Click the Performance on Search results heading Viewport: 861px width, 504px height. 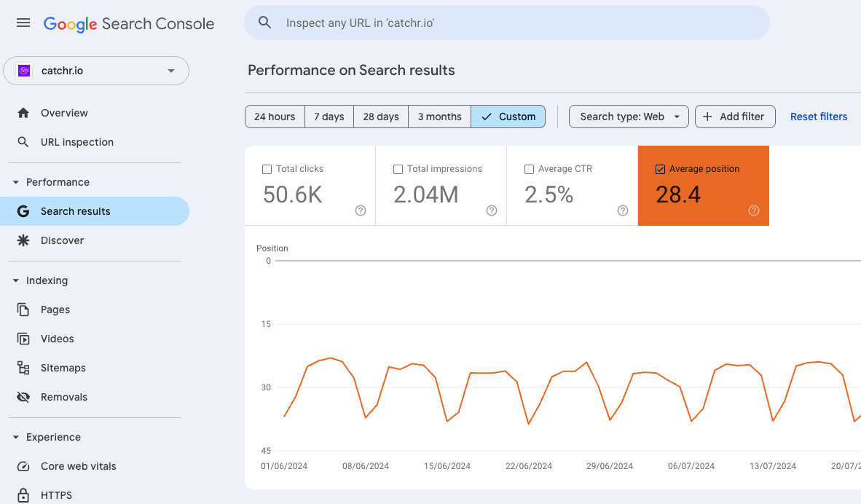tap(351, 70)
